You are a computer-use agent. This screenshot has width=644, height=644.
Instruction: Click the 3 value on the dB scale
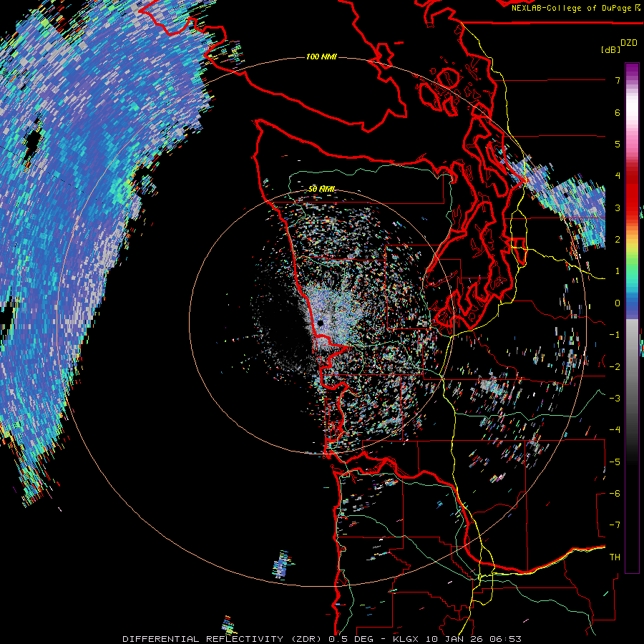click(618, 208)
